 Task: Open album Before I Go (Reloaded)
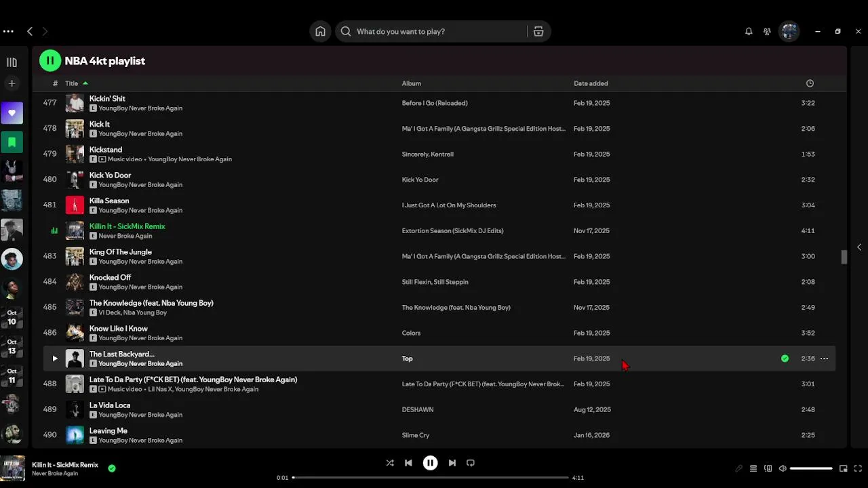pos(435,103)
